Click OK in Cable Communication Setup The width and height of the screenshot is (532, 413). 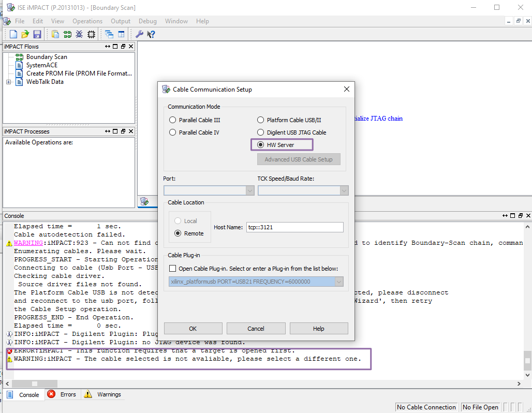[x=193, y=329]
